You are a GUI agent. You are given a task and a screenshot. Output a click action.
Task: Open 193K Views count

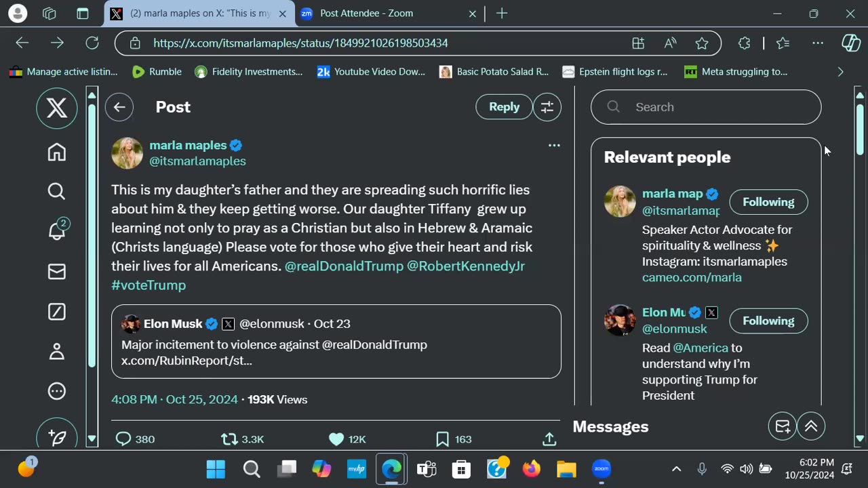(277, 400)
